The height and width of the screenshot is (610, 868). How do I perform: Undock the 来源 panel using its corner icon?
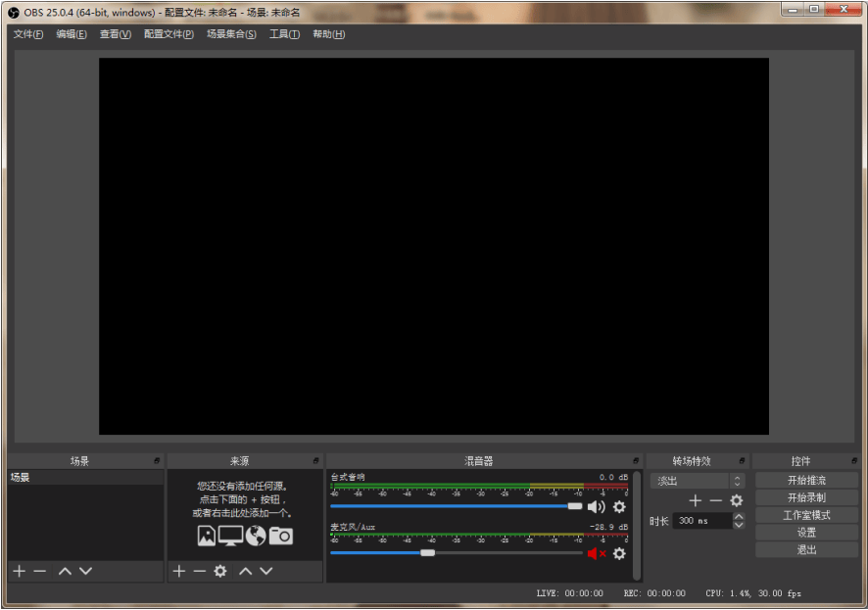pyautogui.click(x=315, y=461)
